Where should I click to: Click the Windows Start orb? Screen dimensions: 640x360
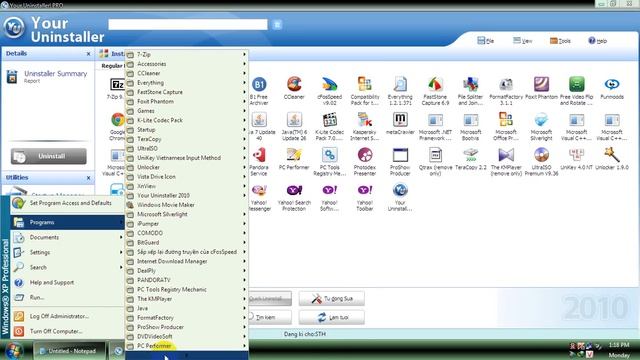pyautogui.click(x=14, y=351)
